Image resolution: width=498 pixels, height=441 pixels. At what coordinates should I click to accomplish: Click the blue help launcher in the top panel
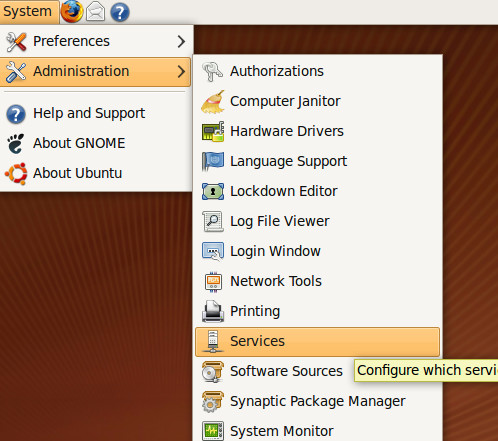click(x=120, y=12)
